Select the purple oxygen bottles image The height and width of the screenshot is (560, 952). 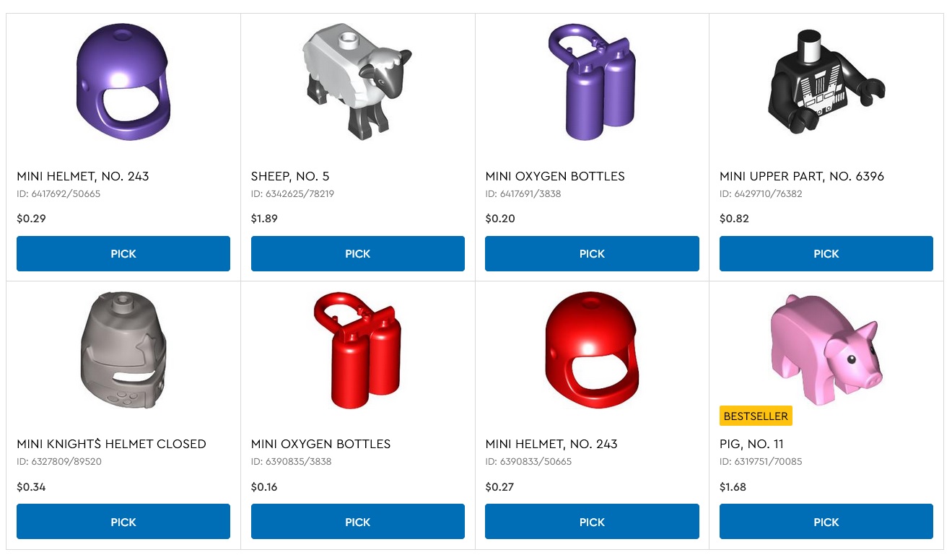point(591,82)
